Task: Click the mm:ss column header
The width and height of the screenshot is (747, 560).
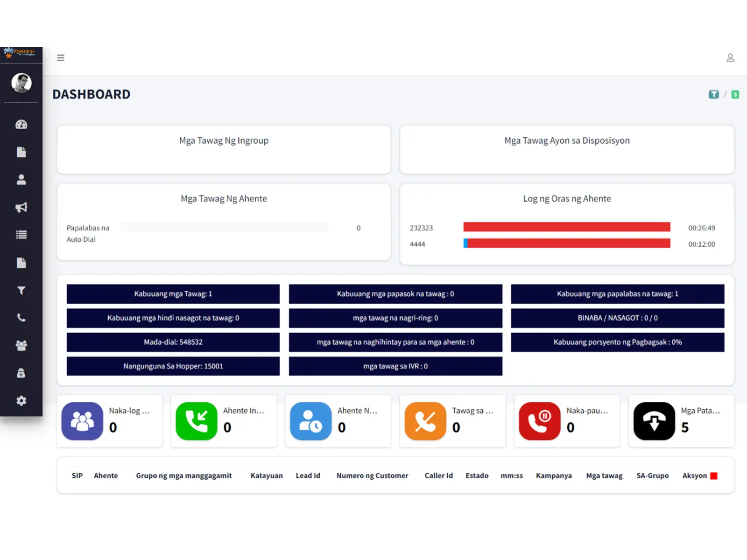Action: (512, 476)
